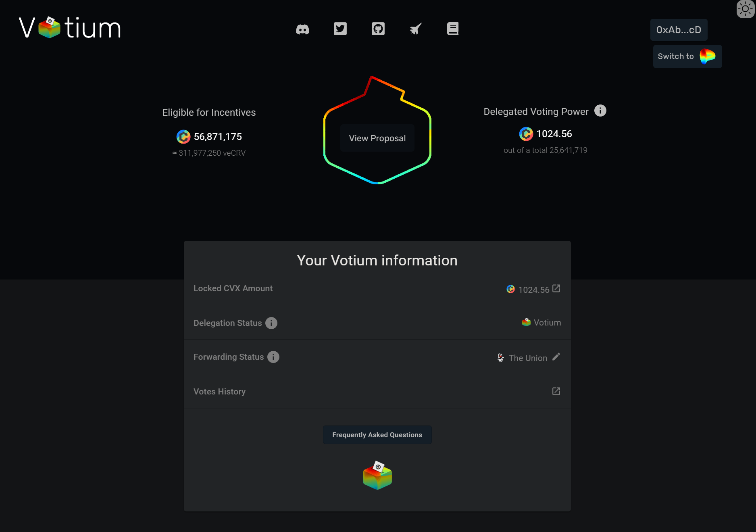
Task: Open the Discord link icon
Action: click(302, 29)
